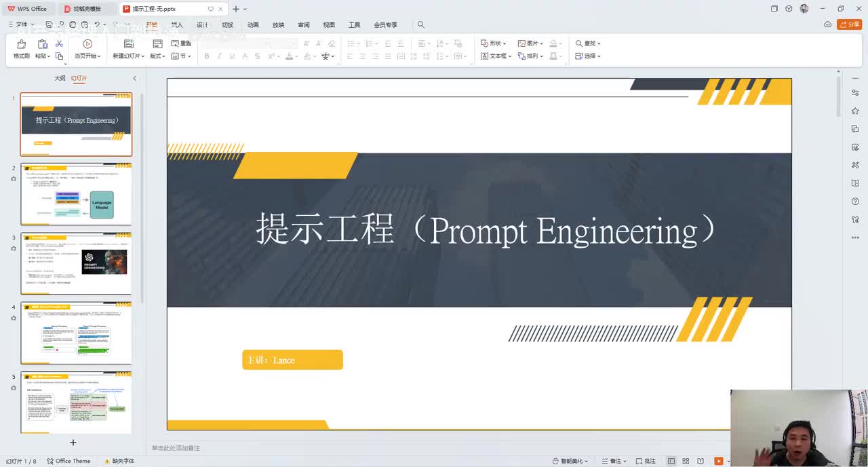
Task: Click the Missing Fonts (缺失字体) warning
Action: [x=119, y=461]
